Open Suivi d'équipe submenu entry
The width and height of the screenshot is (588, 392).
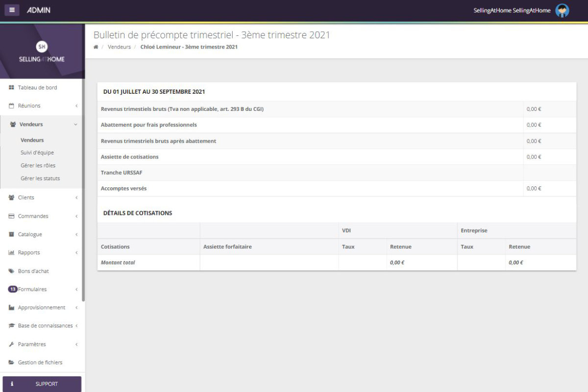[37, 153]
